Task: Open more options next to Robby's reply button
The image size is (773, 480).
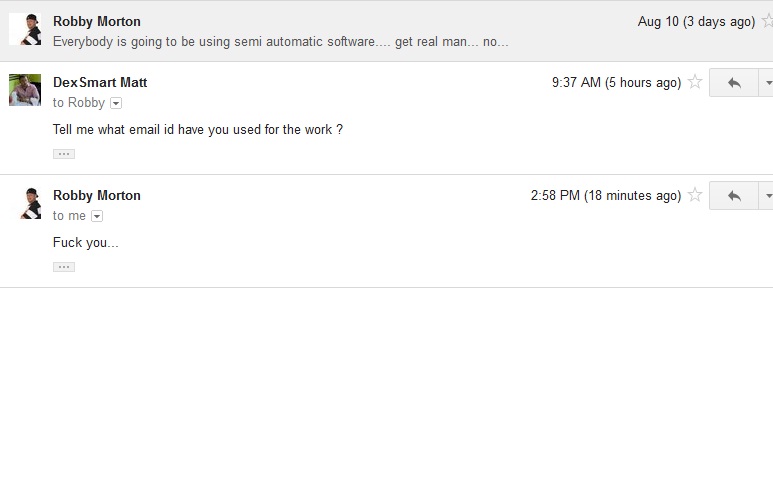Action: pyautogui.click(x=766, y=196)
